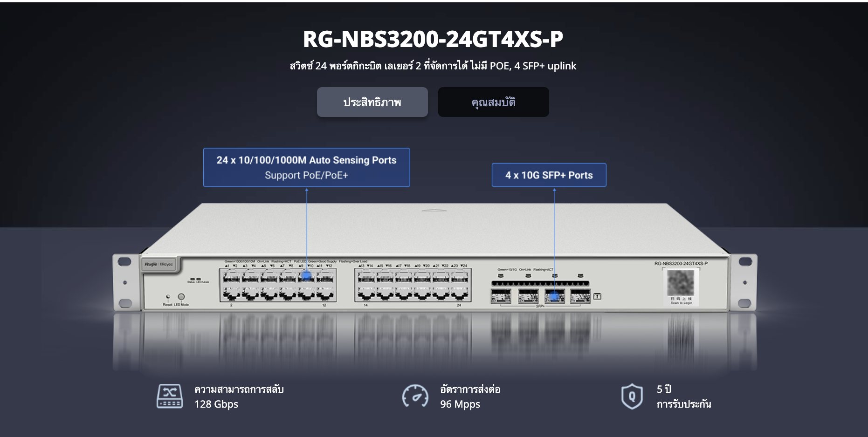Click the switching capacity icon
The image size is (868, 437).
click(x=169, y=396)
